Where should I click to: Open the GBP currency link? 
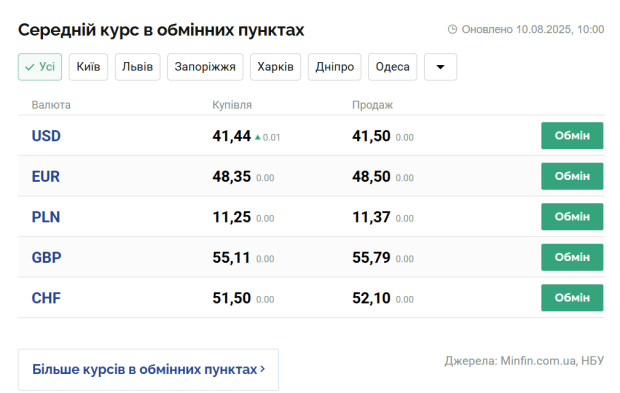pyautogui.click(x=47, y=257)
